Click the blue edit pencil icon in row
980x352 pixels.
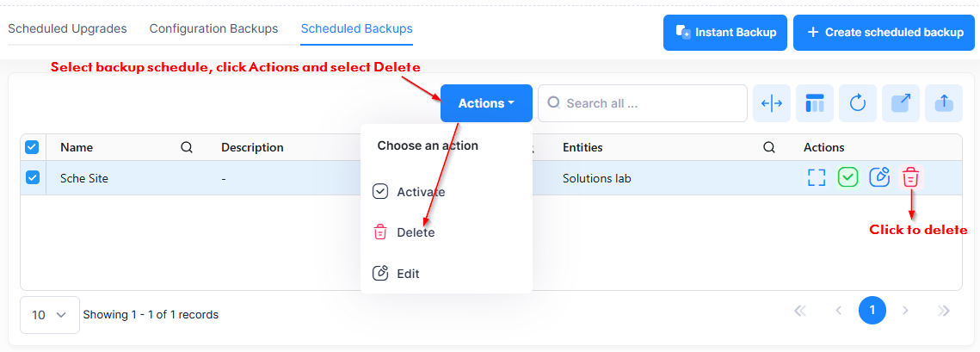point(879,177)
